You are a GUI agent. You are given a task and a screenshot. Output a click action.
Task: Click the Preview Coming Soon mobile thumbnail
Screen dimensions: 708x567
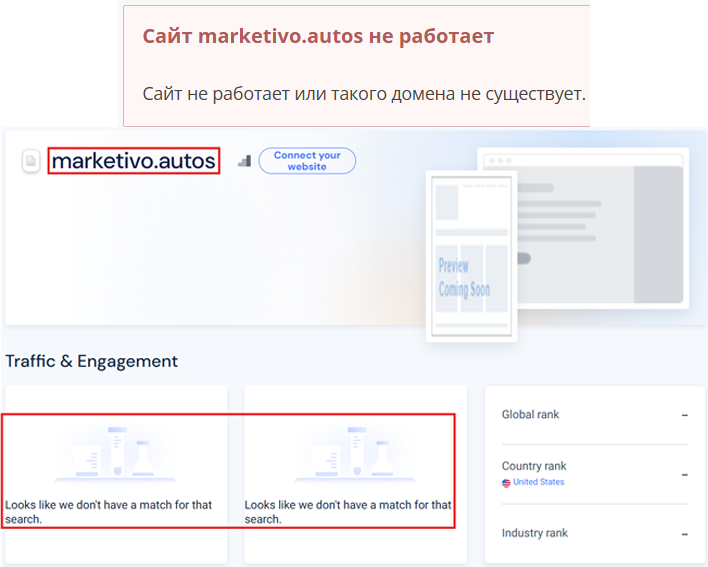pyautogui.click(x=471, y=256)
